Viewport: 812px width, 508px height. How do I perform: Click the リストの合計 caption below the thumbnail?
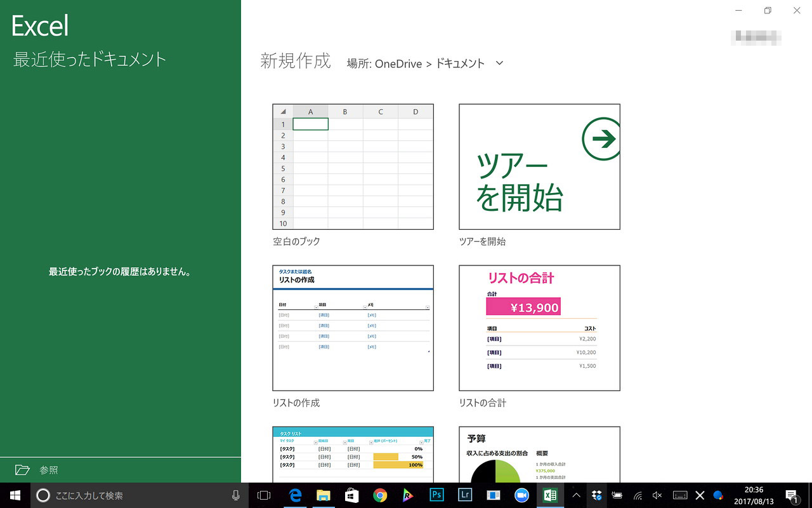[483, 403]
